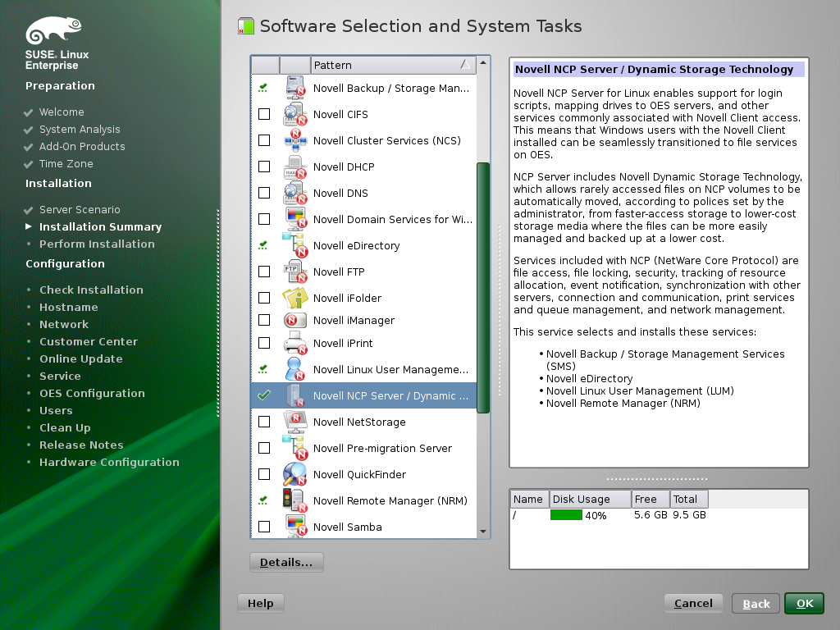This screenshot has height=630, width=840.
Task: Click the Novell CIFS pattern icon
Action: (294, 114)
